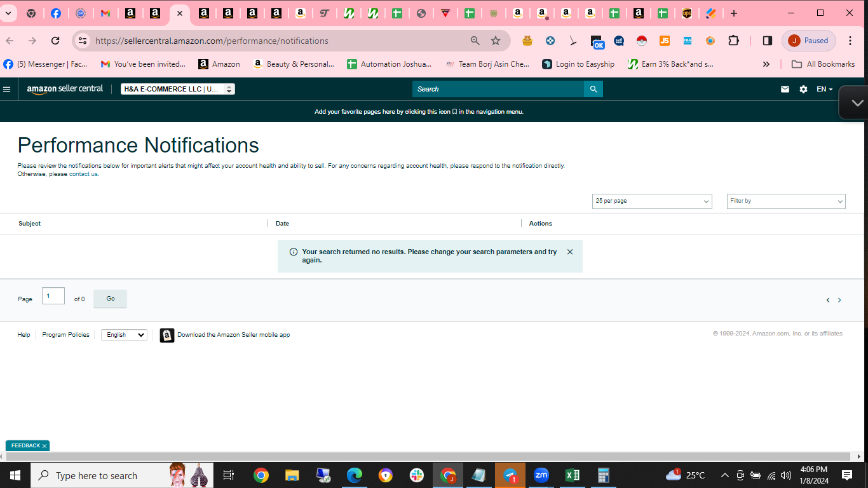The width and height of the screenshot is (868, 488).
Task: Open File Explorer from the taskbar
Action: point(292,475)
